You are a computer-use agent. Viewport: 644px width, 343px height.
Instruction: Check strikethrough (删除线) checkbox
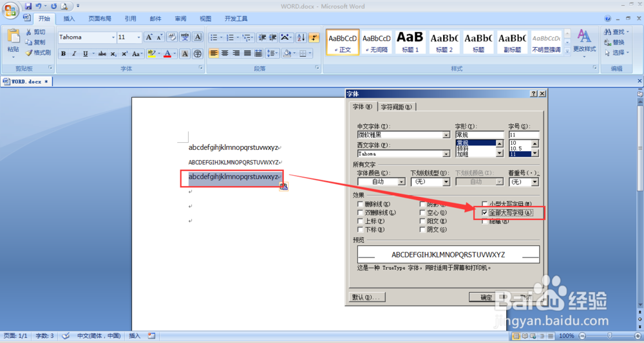[x=360, y=204]
